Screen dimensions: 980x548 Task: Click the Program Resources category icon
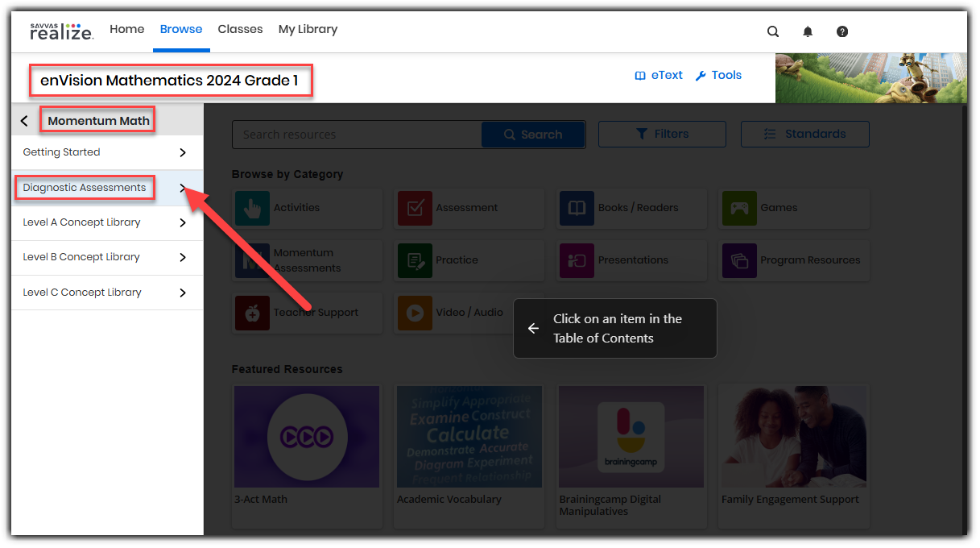tap(739, 260)
